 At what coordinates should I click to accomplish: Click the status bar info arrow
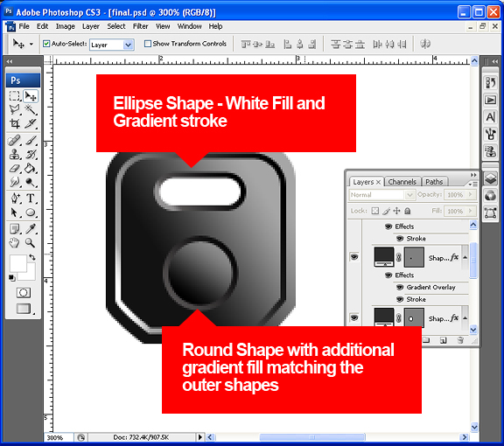pos(200,437)
